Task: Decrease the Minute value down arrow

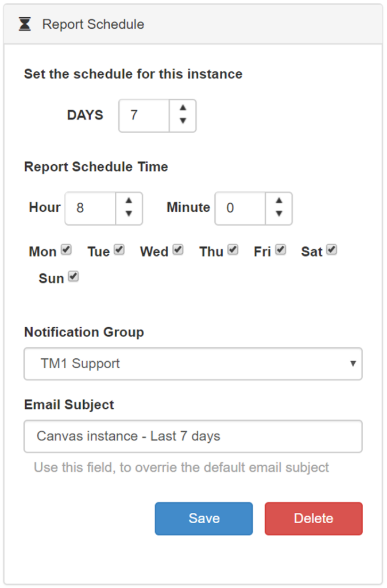Action: coord(278,213)
